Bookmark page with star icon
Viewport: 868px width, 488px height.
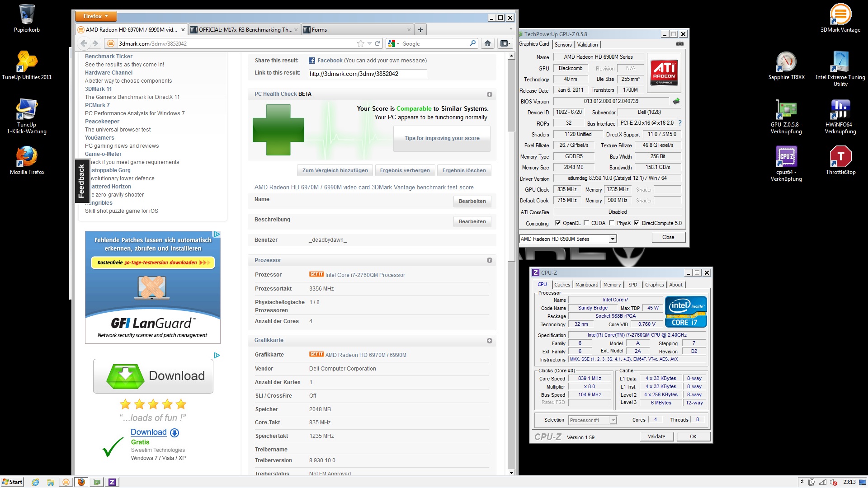[x=360, y=43]
